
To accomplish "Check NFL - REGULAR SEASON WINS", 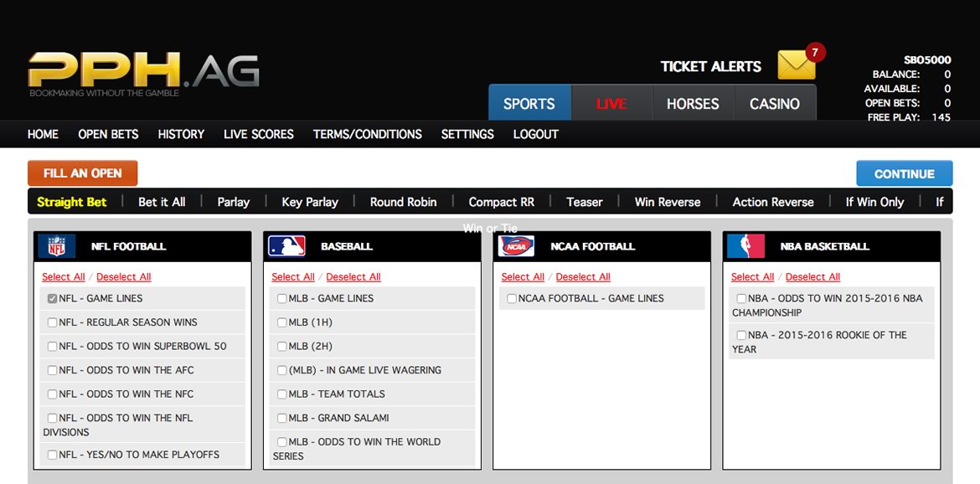I will [53, 322].
